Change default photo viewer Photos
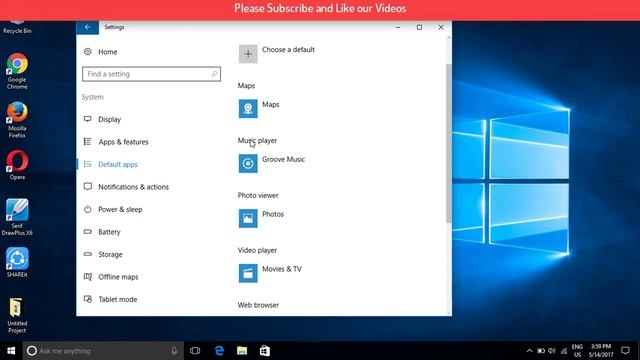640x360 pixels. (x=273, y=214)
